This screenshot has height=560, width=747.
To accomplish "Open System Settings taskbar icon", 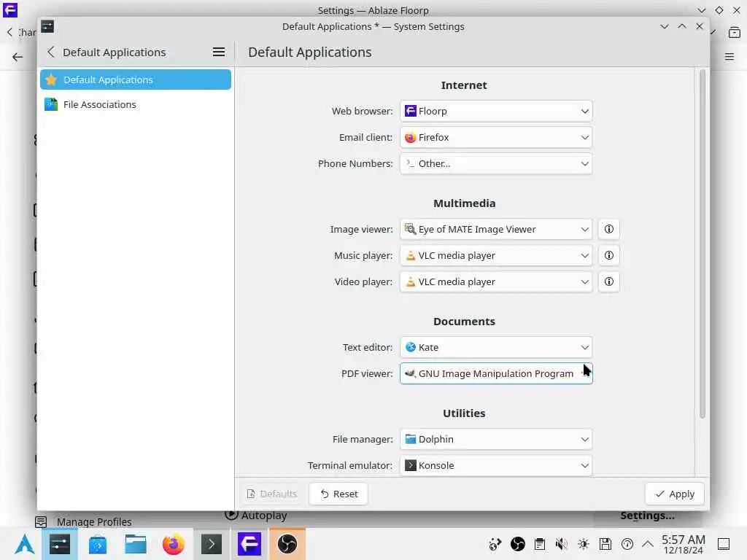I will (60, 544).
